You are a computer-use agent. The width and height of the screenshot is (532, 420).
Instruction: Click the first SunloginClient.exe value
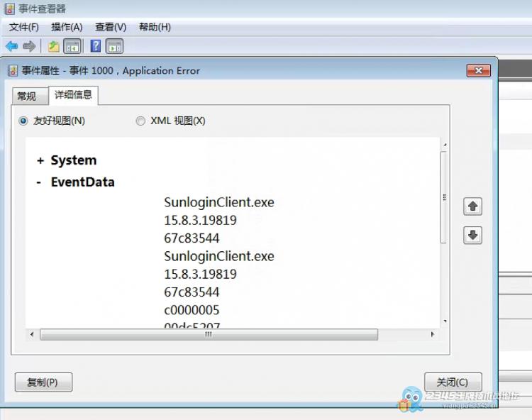pos(219,202)
